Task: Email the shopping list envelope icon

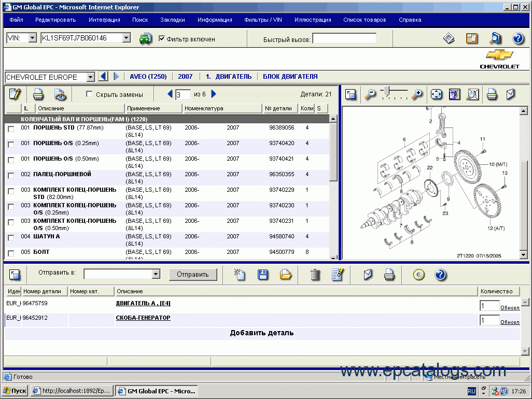Action: (x=368, y=274)
